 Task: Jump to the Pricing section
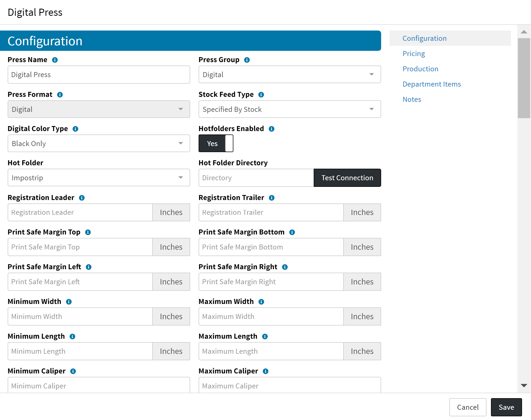coord(414,54)
